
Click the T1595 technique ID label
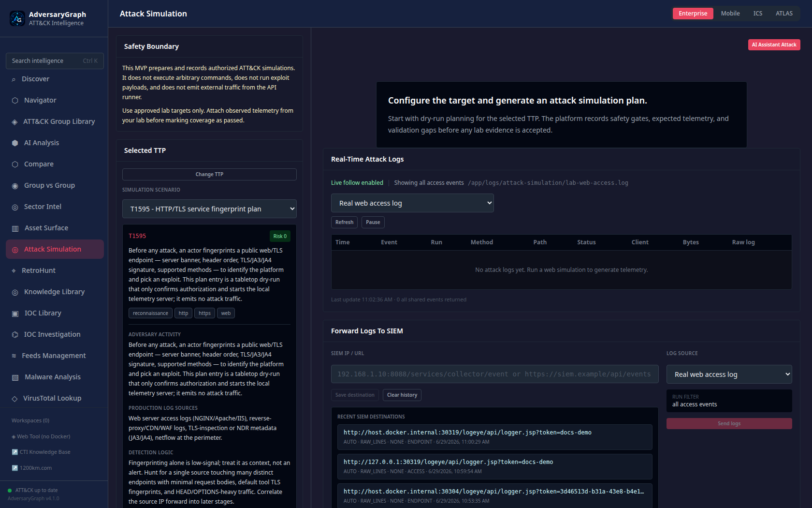click(x=137, y=236)
